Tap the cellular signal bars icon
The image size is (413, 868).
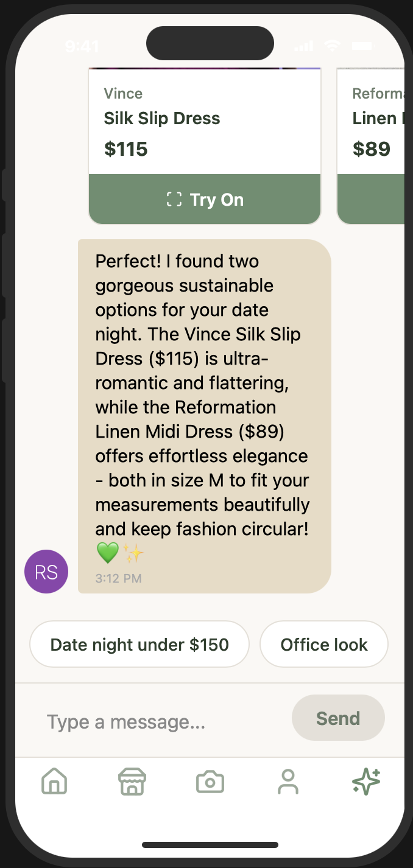coord(303,46)
